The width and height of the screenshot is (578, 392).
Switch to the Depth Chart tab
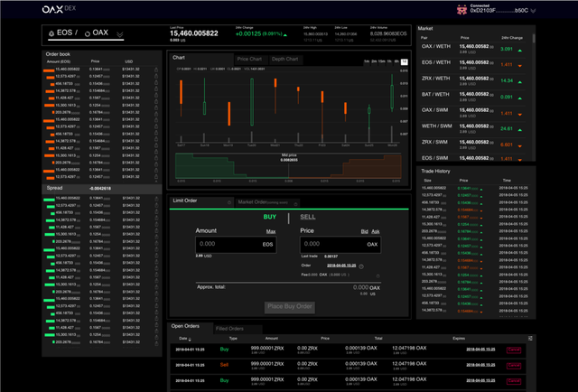pos(284,59)
